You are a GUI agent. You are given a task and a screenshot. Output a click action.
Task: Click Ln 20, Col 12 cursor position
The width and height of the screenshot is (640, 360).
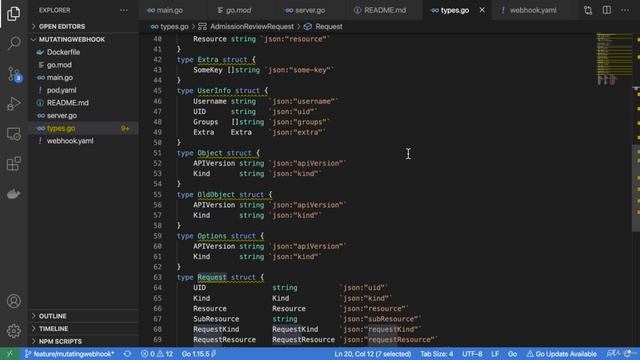point(373,354)
